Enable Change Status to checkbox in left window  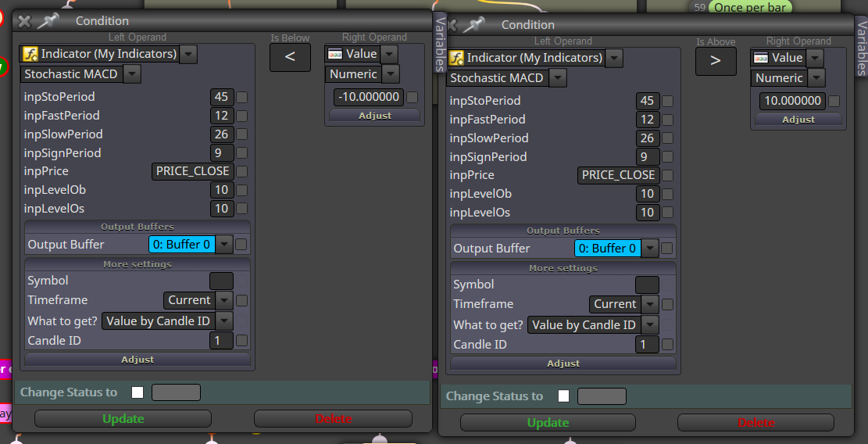[138, 392]
